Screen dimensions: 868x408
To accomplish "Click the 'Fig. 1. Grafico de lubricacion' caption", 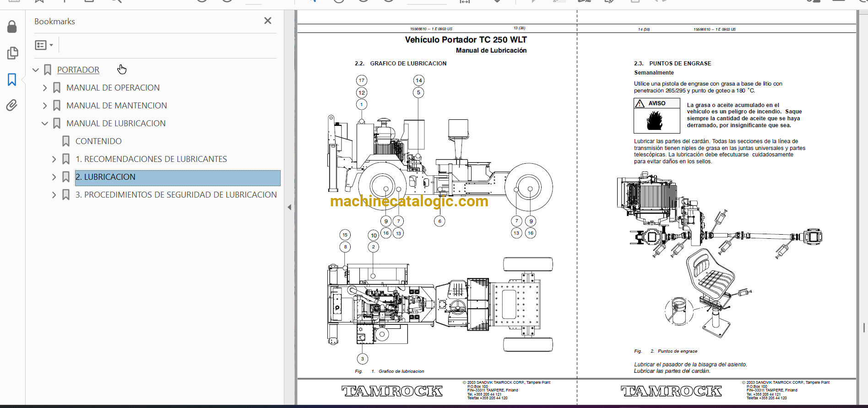I will [x=390, y=371].
